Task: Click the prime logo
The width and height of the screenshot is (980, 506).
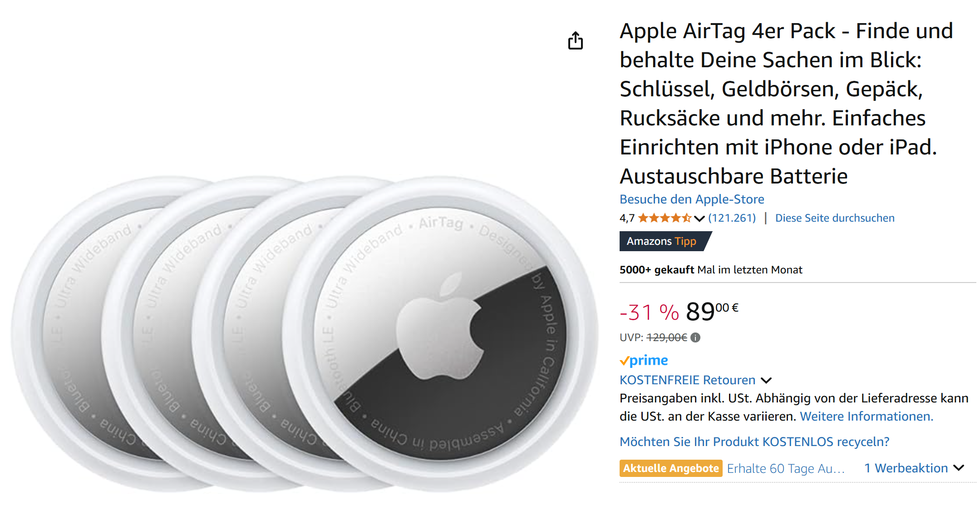Action: tap(644, 360)
